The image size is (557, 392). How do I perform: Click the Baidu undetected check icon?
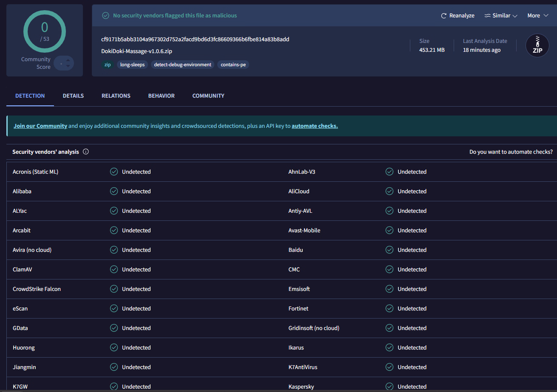[389, 250]
